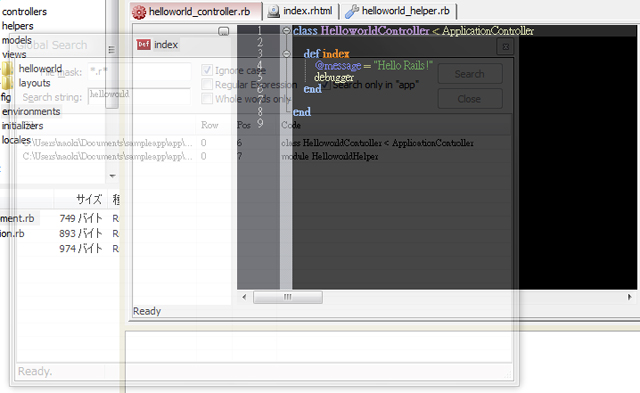Image resolution: width=640 pixels, height=393 pixels.
Task: Click the 974 バイト size cell
Action: tap(81, 249)
